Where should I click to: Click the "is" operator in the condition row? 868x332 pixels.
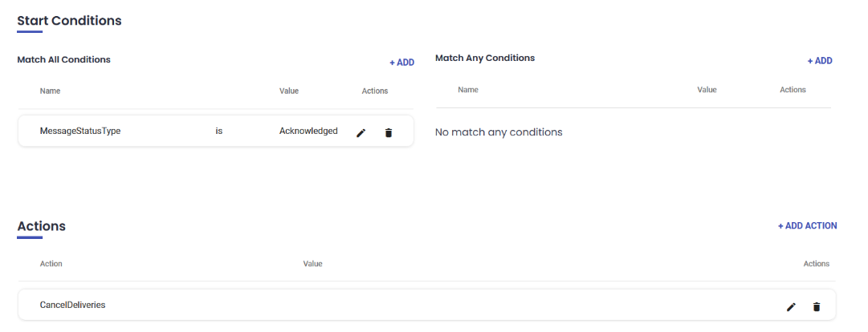pos(219,131)
